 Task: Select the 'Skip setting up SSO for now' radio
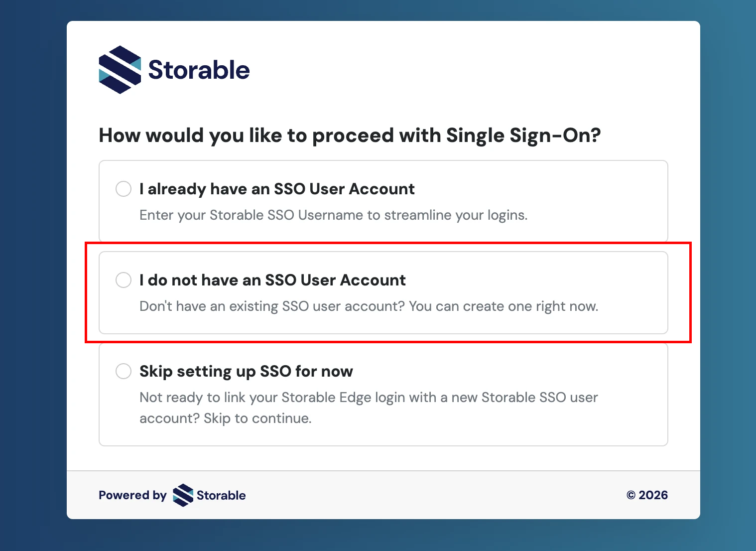123,371
